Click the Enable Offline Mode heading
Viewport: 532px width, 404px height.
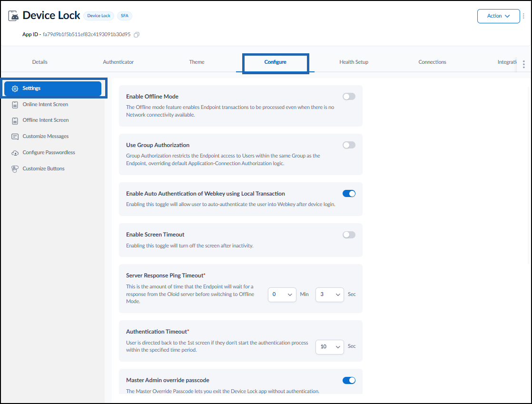tap(152, 97)
